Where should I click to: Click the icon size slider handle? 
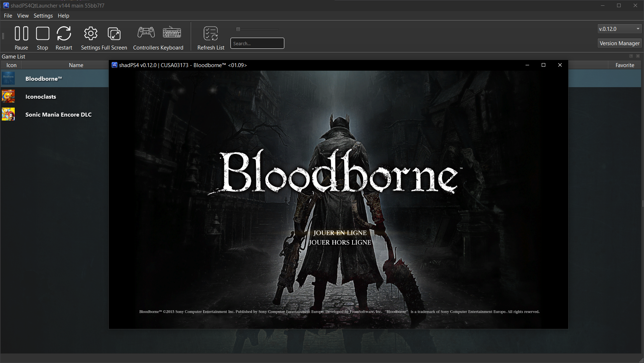238,29
